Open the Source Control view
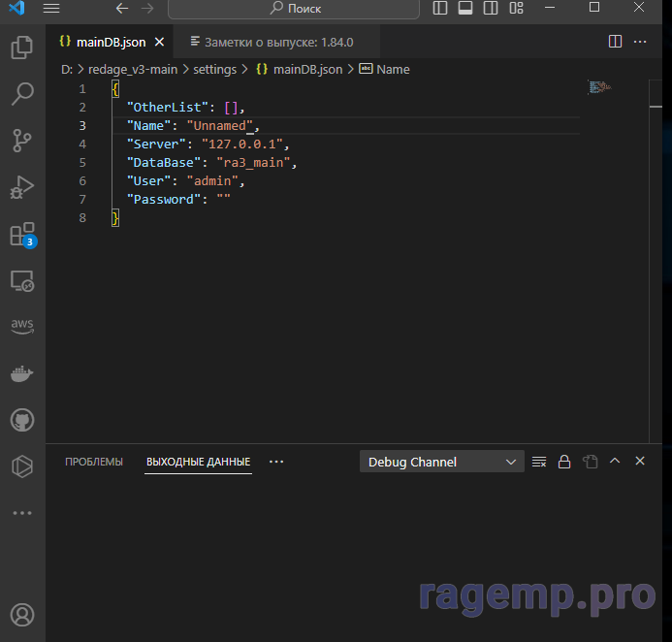Image resolution: width=672 pixels, height=642 pixels. [21, 141]
